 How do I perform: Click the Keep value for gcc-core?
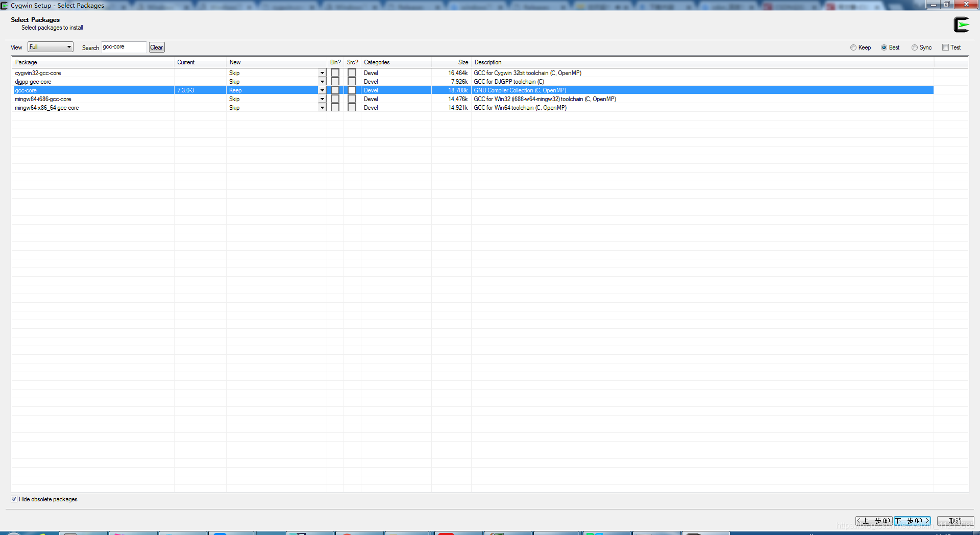click(x=235, y=90)
